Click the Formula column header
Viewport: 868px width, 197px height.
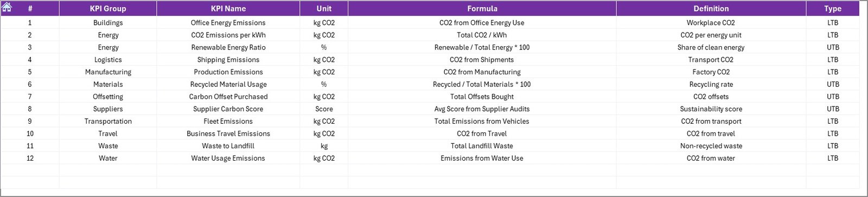pyautogui.click(x=482, y=9)
